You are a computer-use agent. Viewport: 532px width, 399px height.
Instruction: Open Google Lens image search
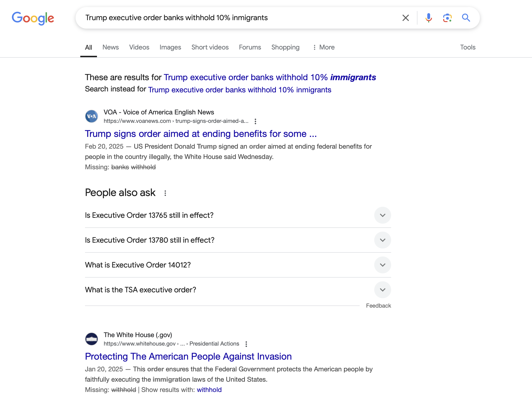pyautogui.click(x=447, y=18)
